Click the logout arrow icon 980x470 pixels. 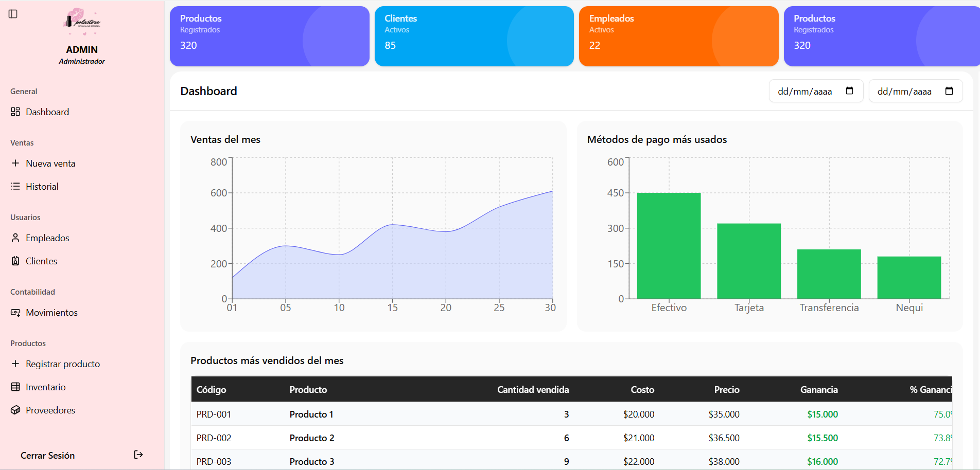point(138,455)
